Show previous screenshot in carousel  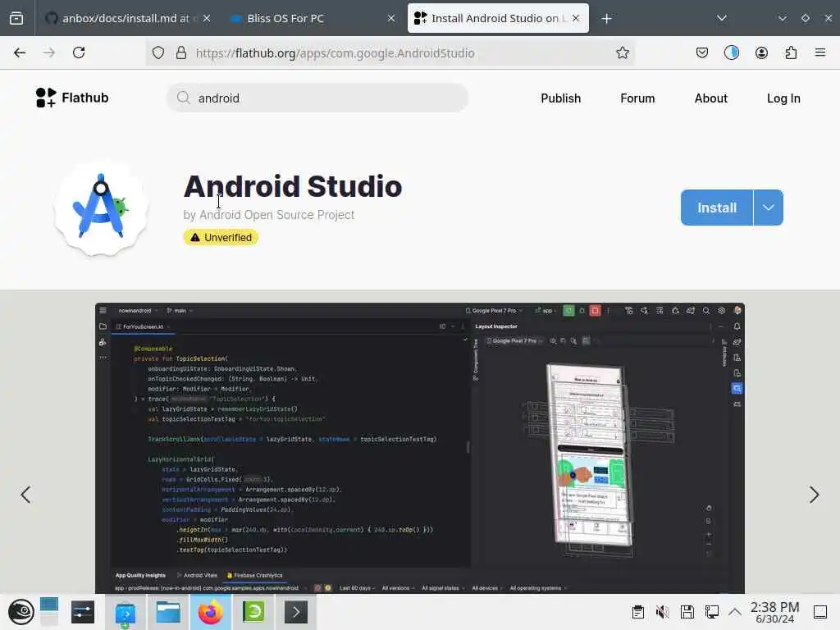[25, 495]
